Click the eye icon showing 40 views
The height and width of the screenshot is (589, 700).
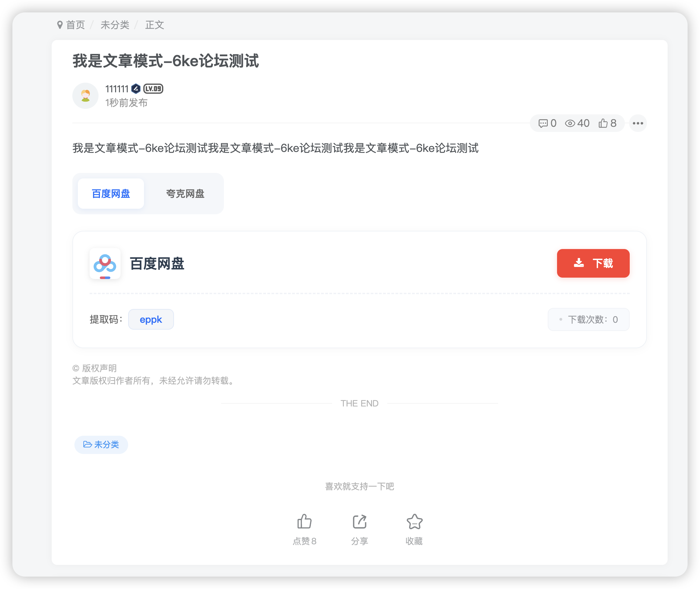point(571,123)
